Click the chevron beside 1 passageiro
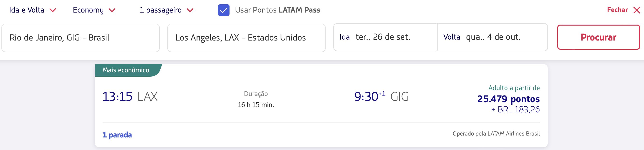 click(190, 10)
